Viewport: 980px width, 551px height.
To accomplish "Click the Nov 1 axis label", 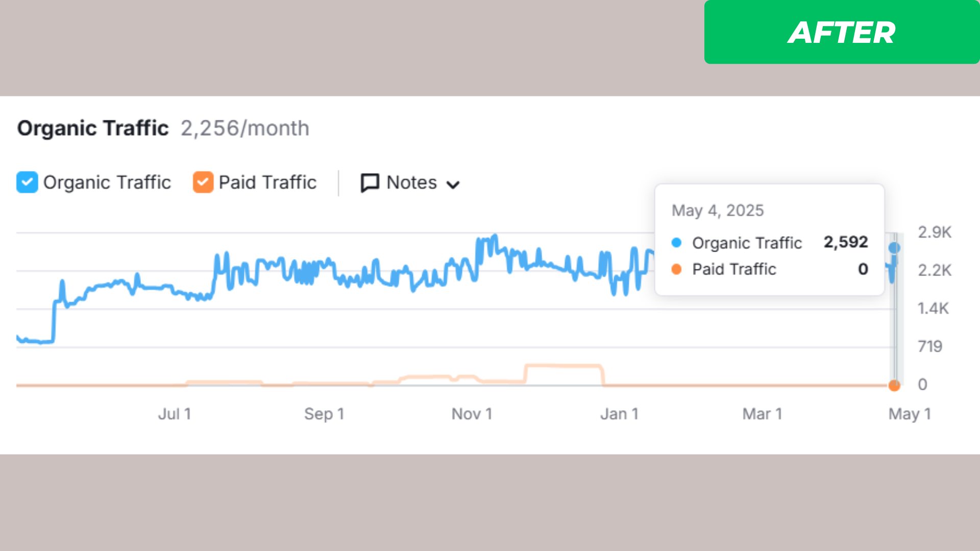I will (x=472, y=414).
